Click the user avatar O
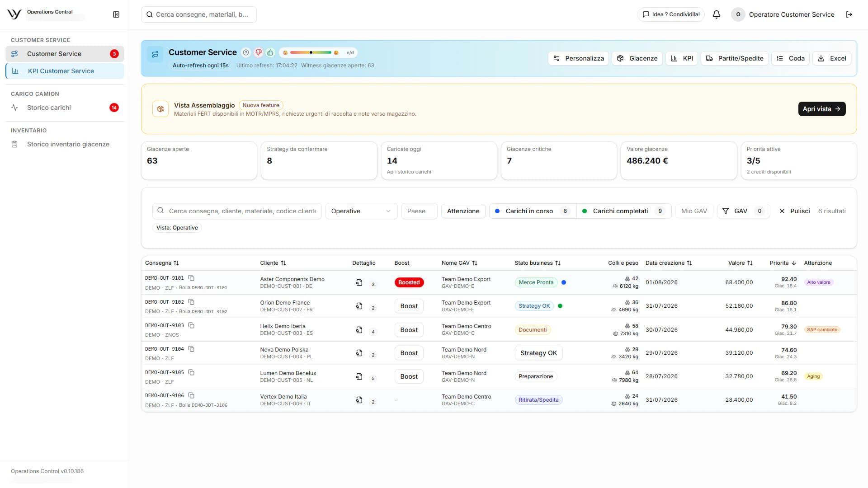This screenshot has width=868, height=488. click(x=738, y=14)
